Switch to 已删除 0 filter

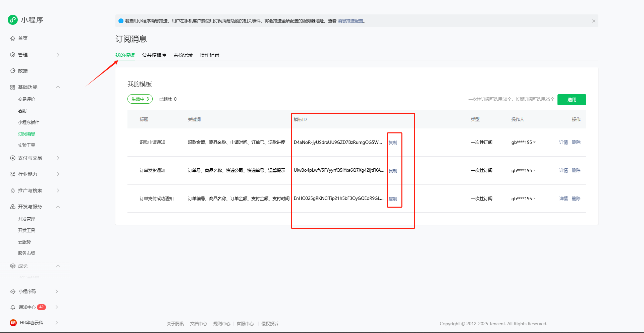pyautogui.click(x=168, y=99)
